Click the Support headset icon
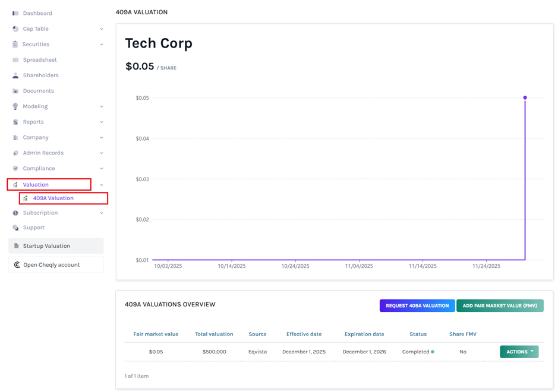 (x=15, y=227)
